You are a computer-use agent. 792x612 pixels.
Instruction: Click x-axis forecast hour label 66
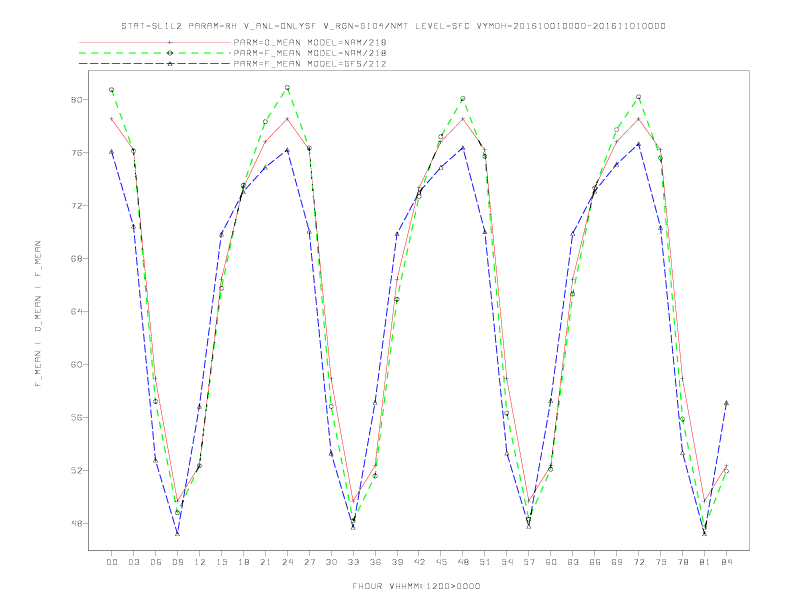[x=595, y=562]
